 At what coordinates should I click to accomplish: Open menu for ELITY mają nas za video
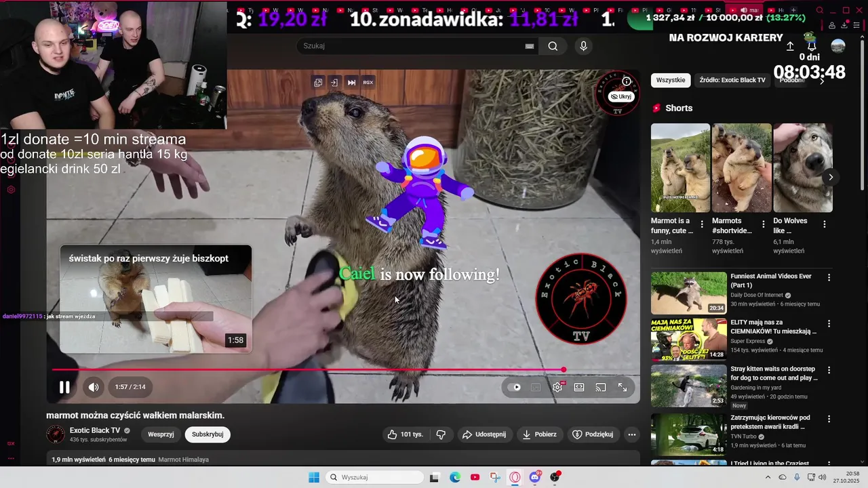(x=829, y=323)
